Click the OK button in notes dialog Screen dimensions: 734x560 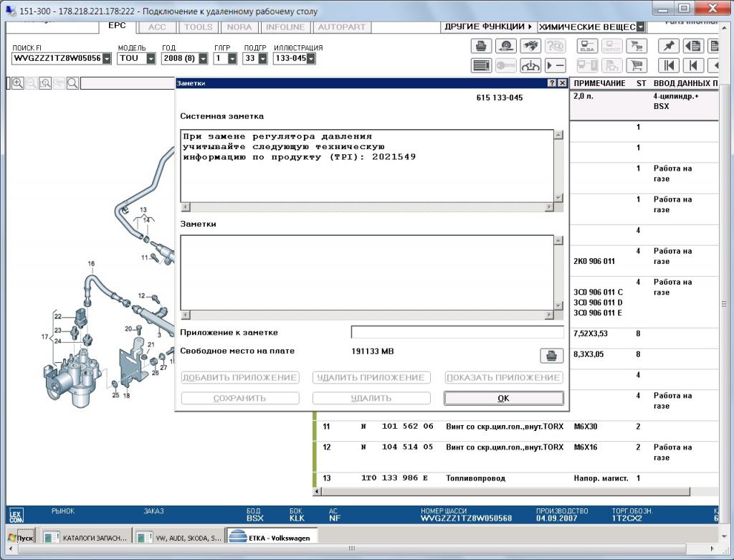pyautogui.click(x=504, y=398)
